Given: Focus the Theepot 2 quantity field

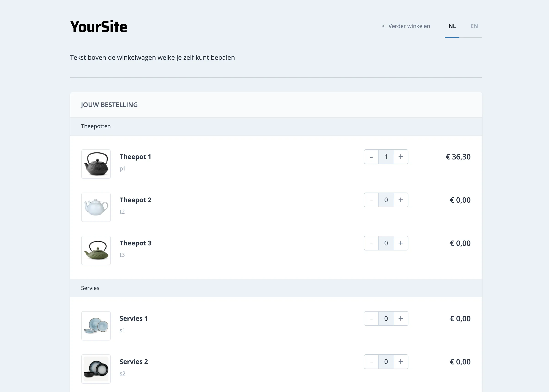Looking at the screenshot, I should point(386,200).
